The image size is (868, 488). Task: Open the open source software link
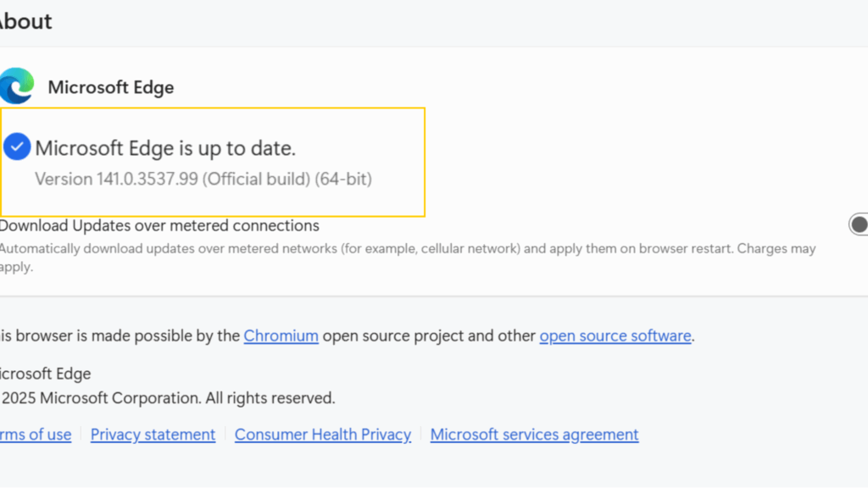tap(615, 335)
